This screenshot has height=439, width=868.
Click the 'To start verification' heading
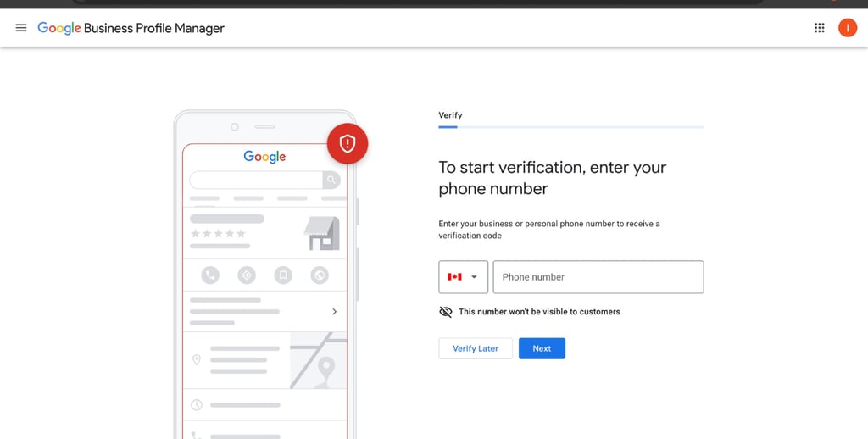[x=553, y=178]
